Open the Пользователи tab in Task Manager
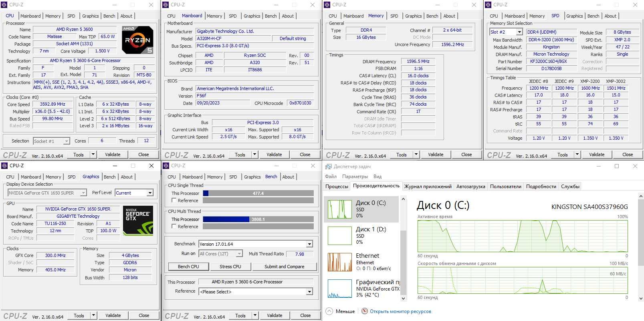The image size is (644, 321). point(505,186)
